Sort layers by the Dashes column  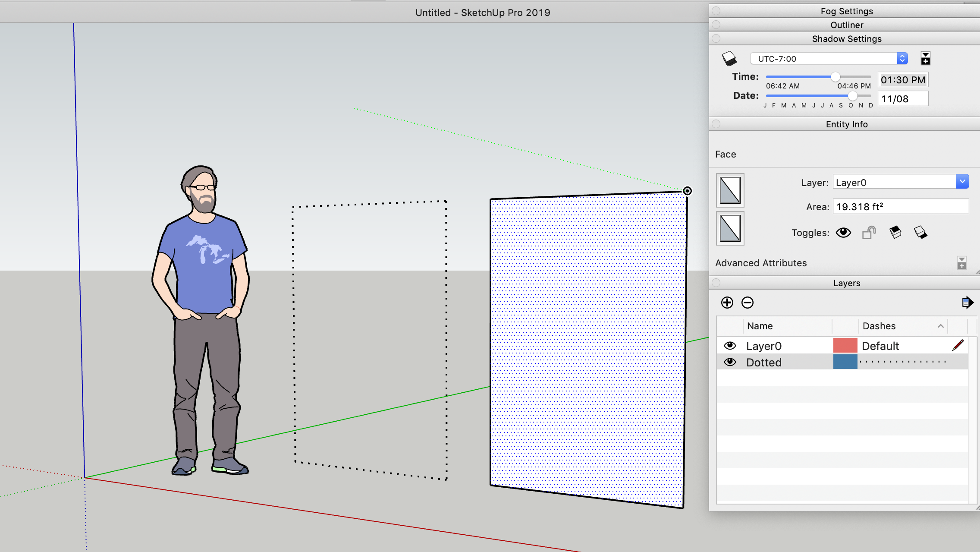(880, 326)
